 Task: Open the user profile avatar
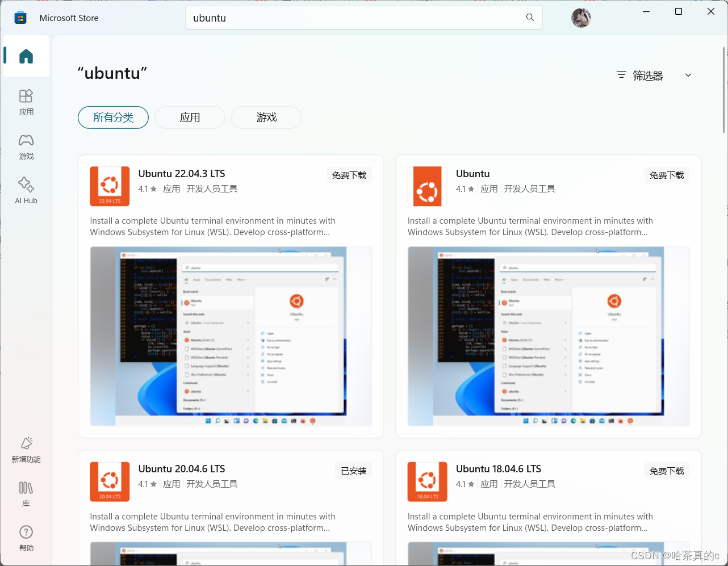click(x=581, y=18)
